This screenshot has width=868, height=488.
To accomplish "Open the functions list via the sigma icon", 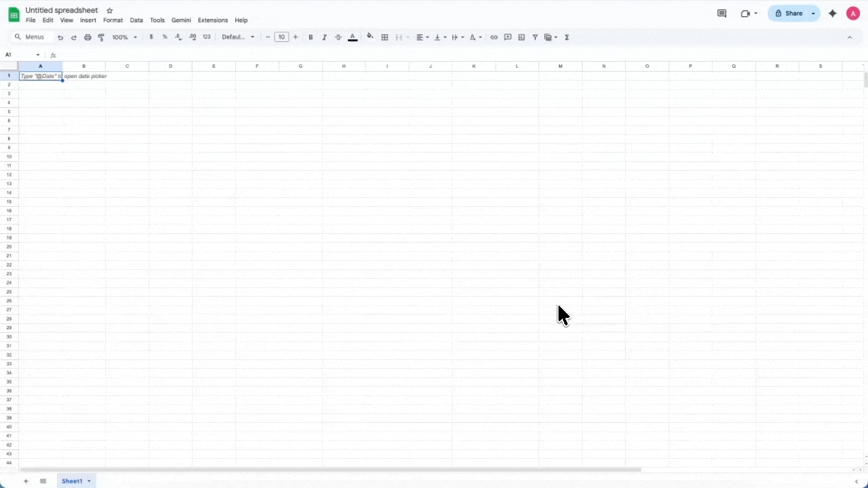I will pyautogui.click(x=567, y=37).
